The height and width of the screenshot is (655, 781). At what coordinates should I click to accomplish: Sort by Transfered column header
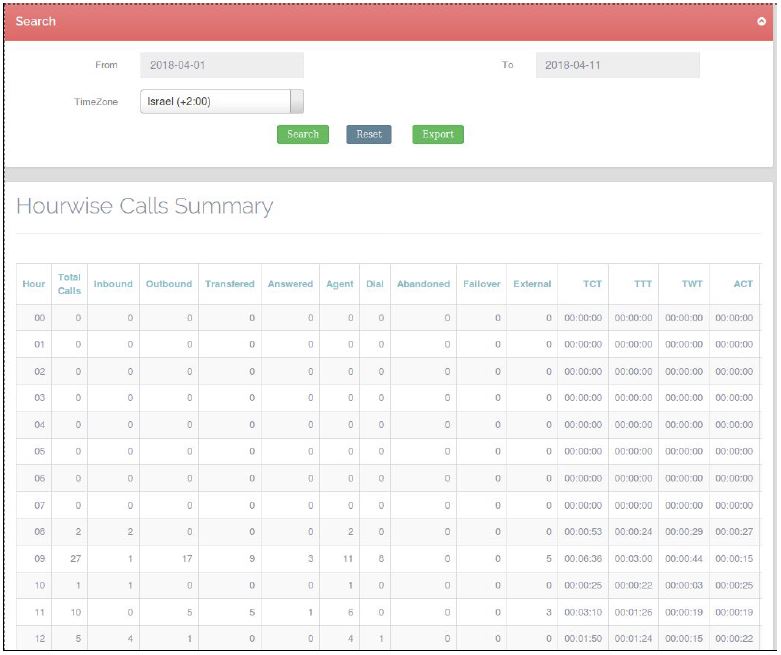point(230,284)
